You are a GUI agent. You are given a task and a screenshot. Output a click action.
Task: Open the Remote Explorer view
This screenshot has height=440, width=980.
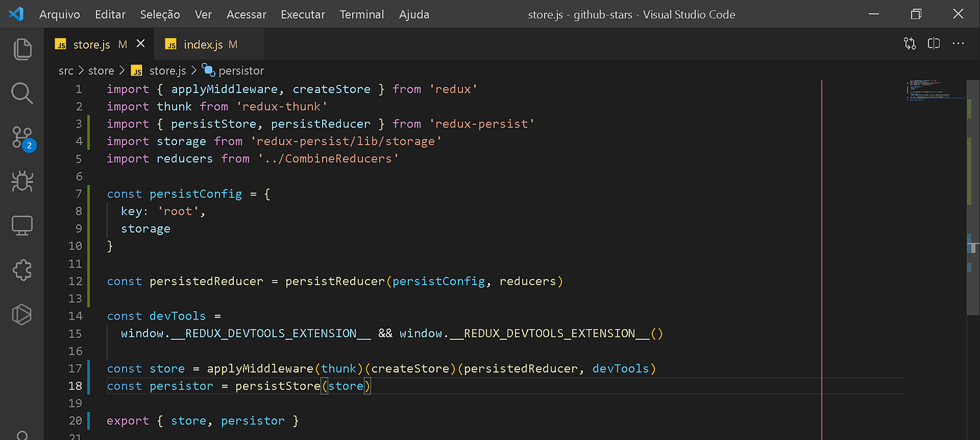[22, 226]
